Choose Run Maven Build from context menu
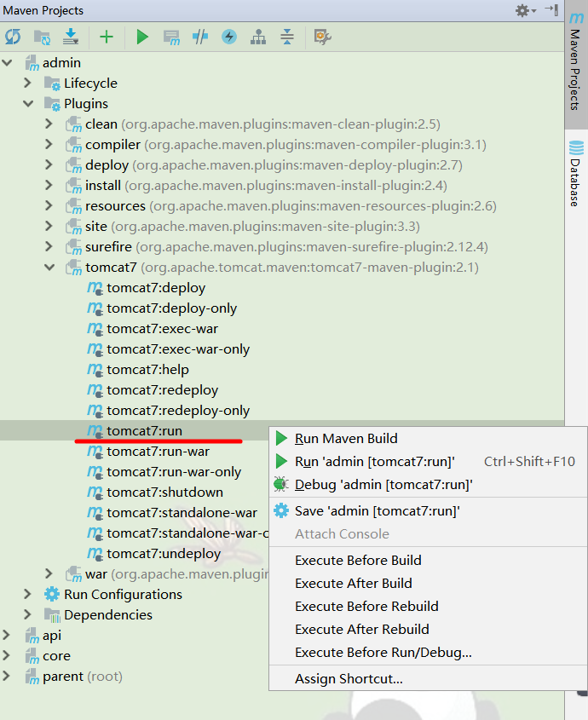Viewport: 588px width, 720px height. coord(428,439)
